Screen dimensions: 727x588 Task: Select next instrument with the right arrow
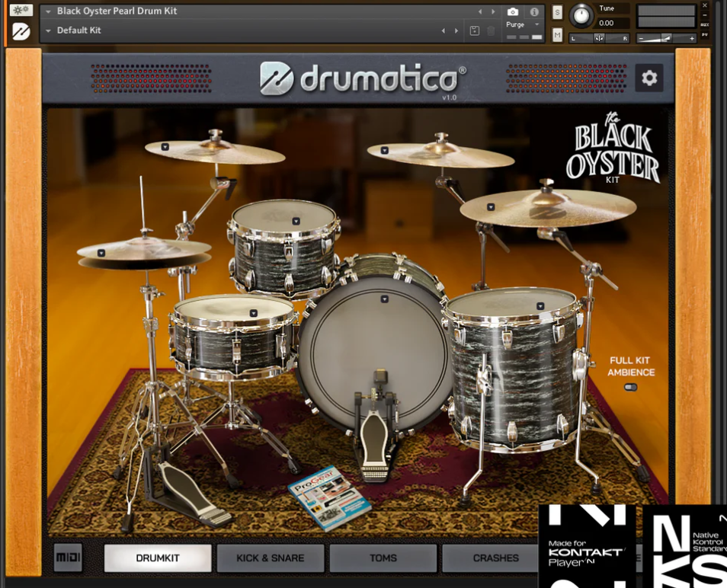(x=493, y=11)
